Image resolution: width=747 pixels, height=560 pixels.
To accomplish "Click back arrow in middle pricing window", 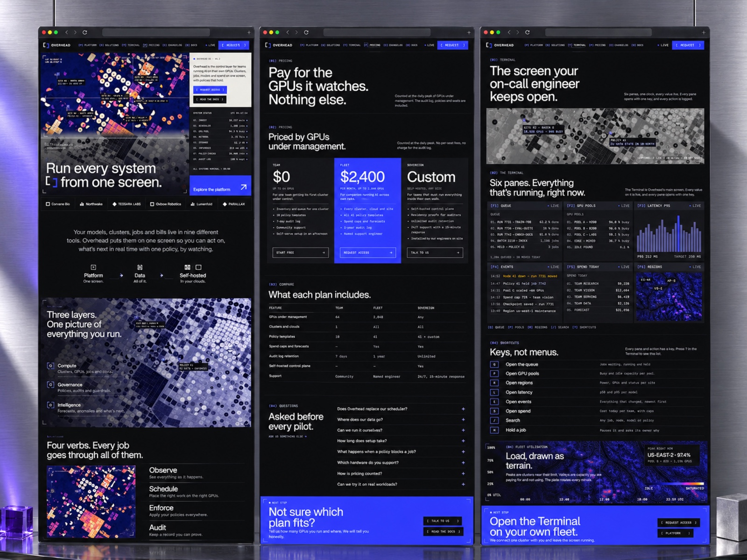I will coord(288,32).
